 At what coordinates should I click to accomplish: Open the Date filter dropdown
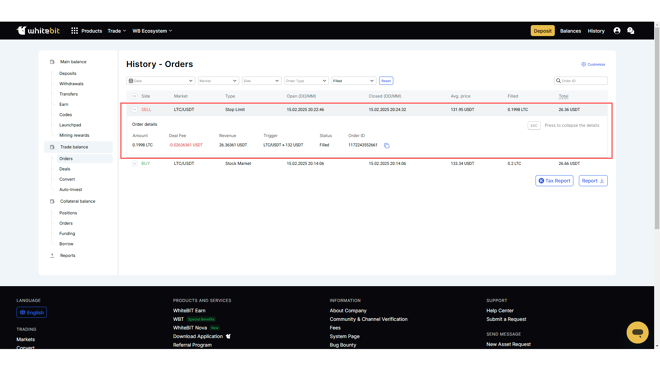(160, 81)
